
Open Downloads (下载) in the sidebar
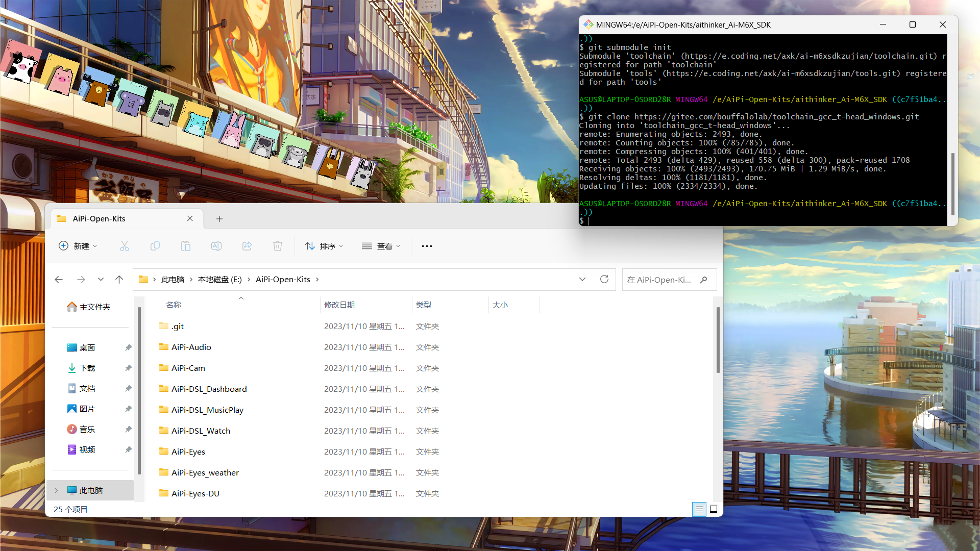click(81, 368)
